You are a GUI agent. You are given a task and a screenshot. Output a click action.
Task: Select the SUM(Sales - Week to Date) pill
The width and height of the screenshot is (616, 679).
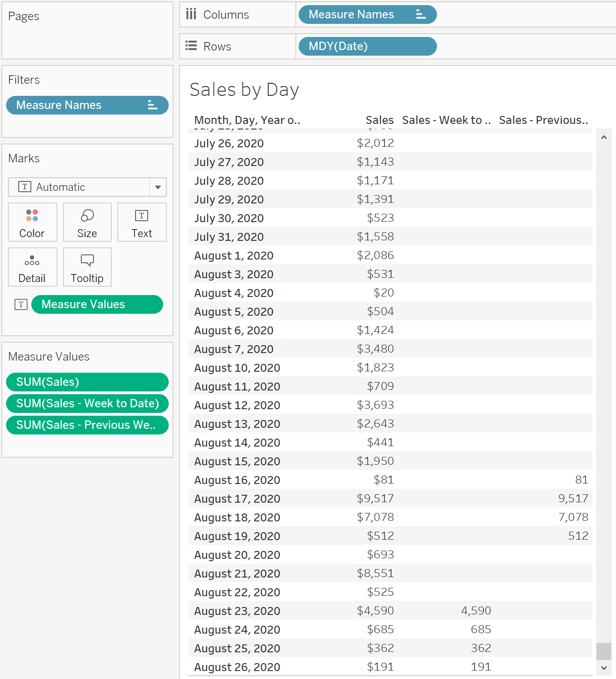pos(87,404)
